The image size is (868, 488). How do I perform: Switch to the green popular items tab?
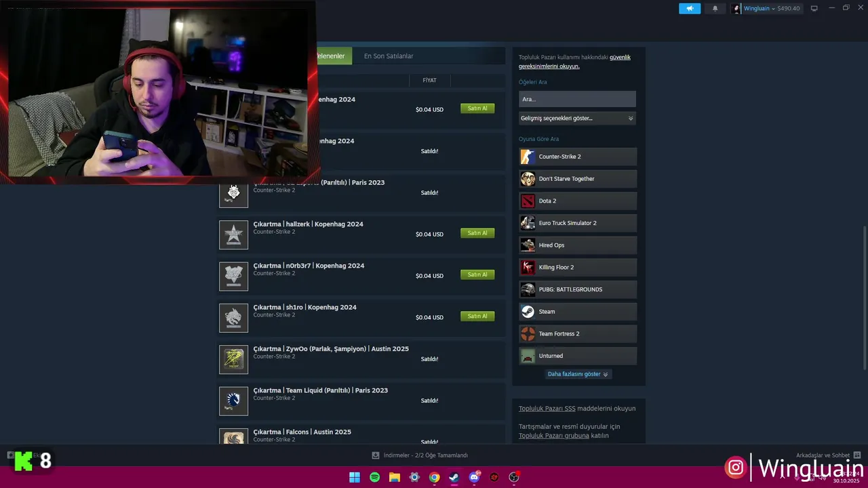point(334,56)
